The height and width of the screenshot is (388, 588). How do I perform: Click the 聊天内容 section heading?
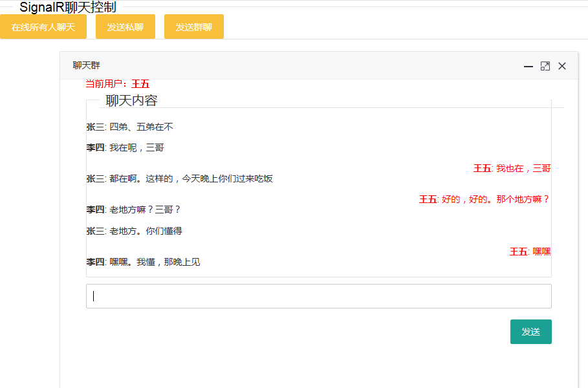click(x=131, y=100)
